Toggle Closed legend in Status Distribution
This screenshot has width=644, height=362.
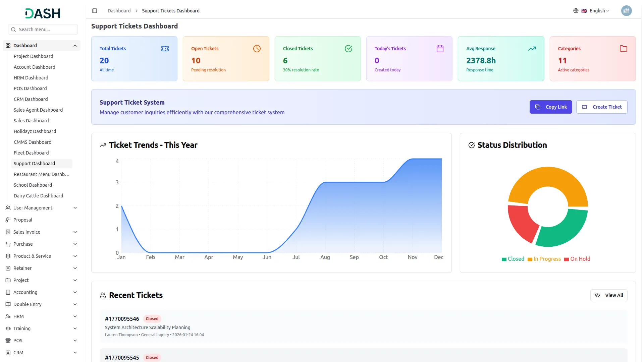(x=513, y=259)
